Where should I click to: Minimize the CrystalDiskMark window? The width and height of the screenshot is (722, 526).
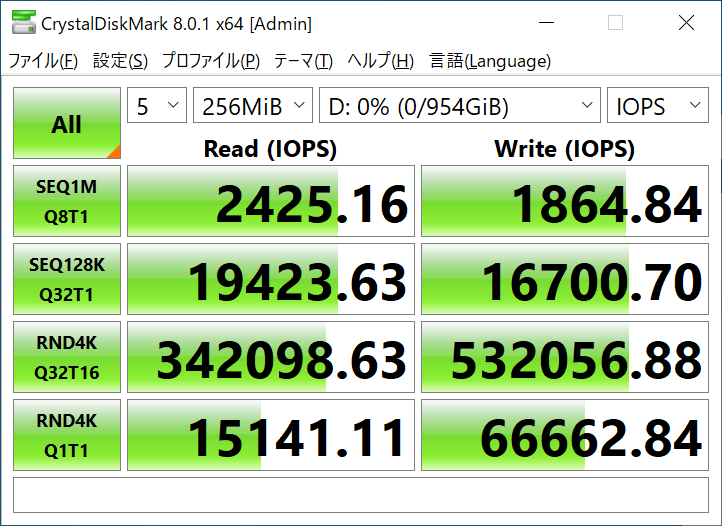547,23
